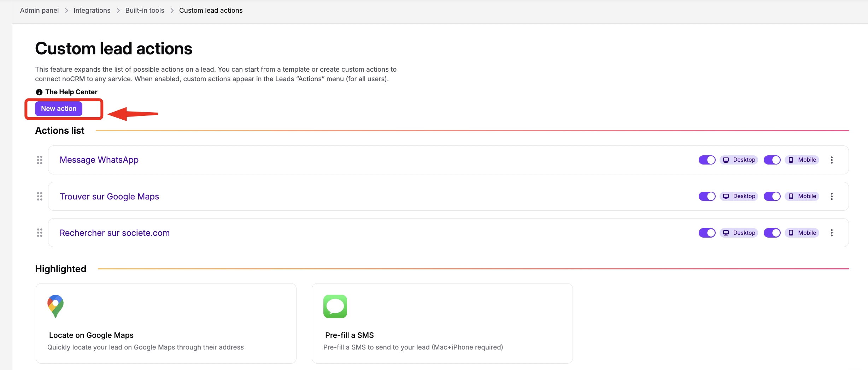Choose the Locate on Google Maps template card

pyautogui.click(x=166, y=323)
